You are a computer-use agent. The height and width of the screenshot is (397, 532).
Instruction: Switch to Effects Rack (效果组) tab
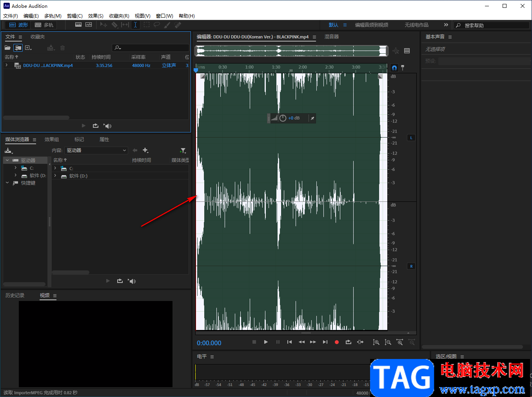(52, 140)
